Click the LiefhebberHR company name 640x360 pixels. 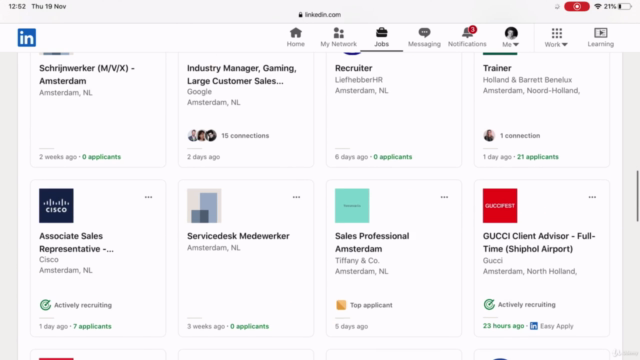tap(359, 80)
